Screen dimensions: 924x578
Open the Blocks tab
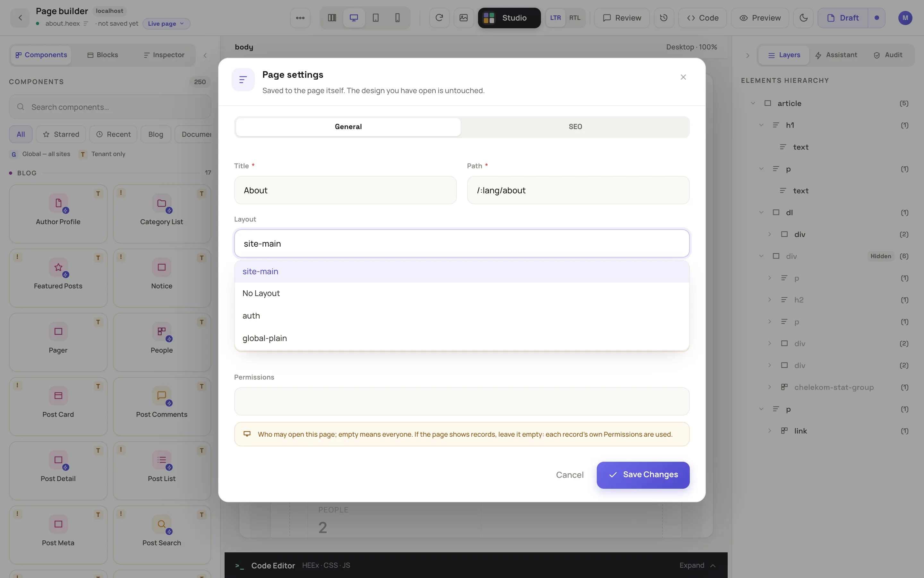(x=103, y=55)
